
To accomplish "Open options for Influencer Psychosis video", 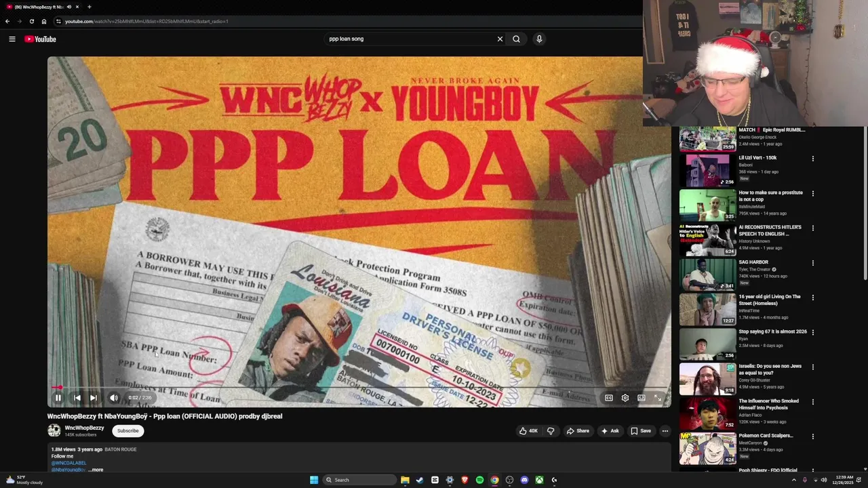I will [x=812, y=402].
